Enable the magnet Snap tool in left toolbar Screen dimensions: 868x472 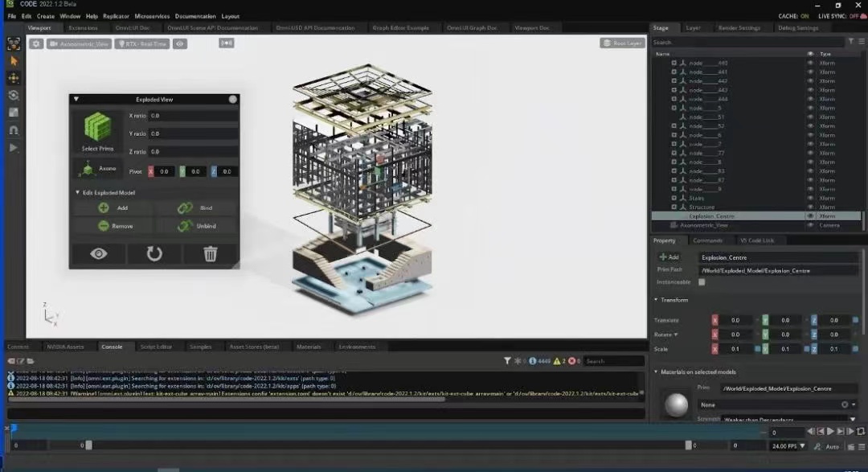tap(14, 130)
